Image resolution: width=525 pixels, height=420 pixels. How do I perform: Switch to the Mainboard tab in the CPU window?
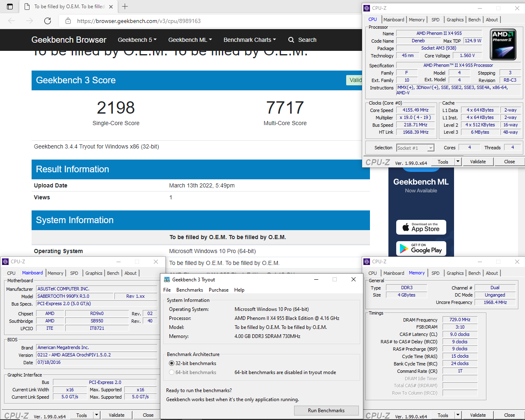click(x=394, y=20)
